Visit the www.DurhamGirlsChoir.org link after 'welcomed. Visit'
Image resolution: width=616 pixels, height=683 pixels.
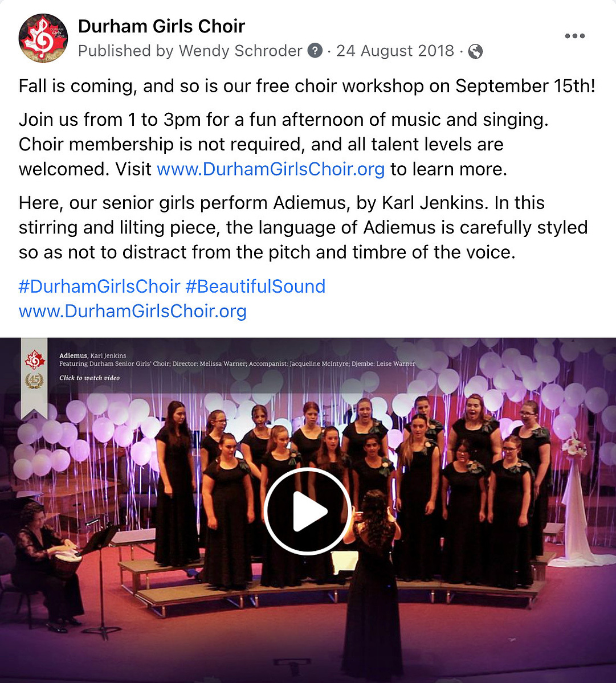pyautogui.click(x=271, y=169)
